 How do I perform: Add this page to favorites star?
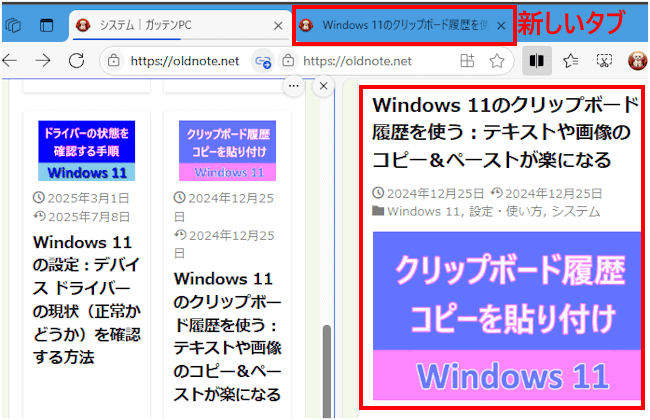(x=497, y=61)
